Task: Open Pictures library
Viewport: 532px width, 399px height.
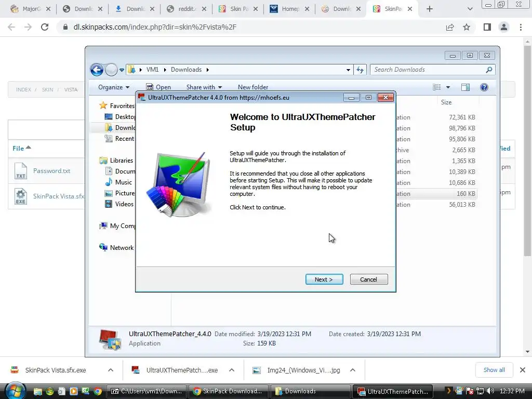Action: [x=120, y=193]
